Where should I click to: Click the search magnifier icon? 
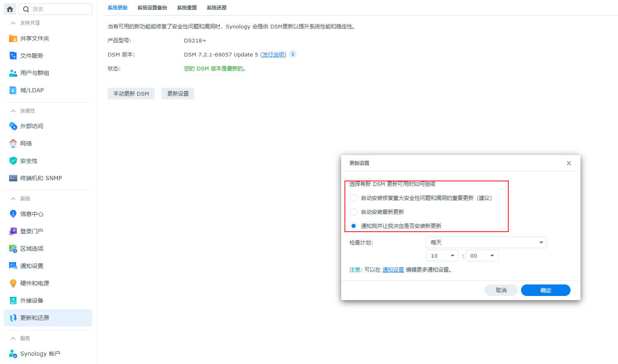26,9
